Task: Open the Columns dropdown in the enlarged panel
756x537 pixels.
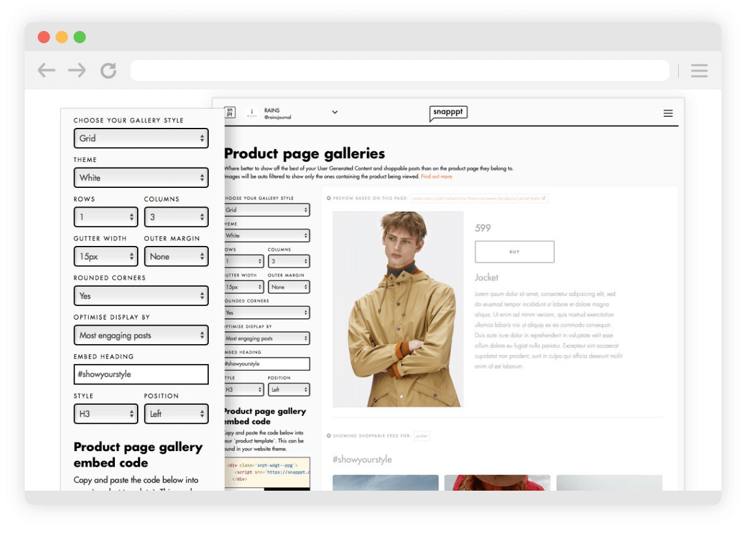Action: pos(176,217)
